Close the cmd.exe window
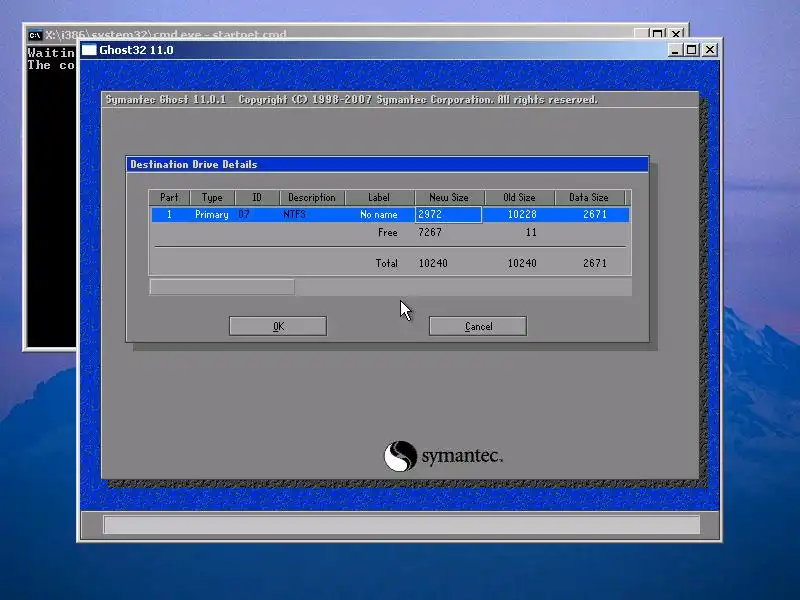Viewport: 800px width, 600px height. (676, 34)
